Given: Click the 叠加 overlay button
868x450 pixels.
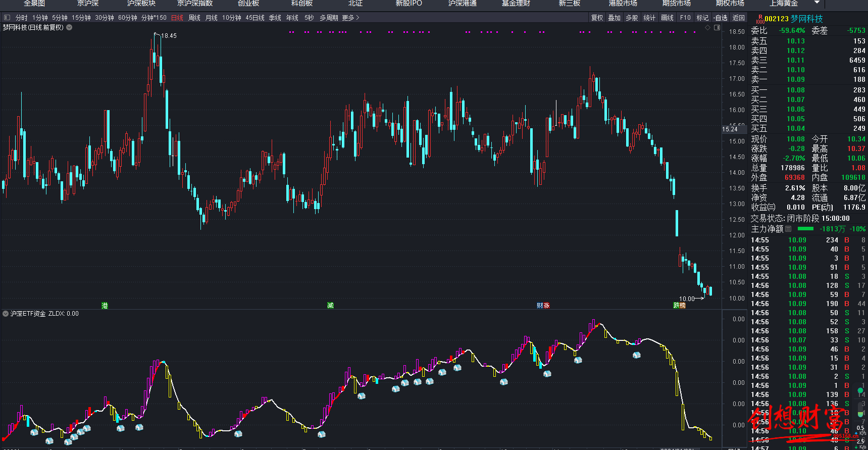Looking at the screenshot, I should tap(615, 18).
